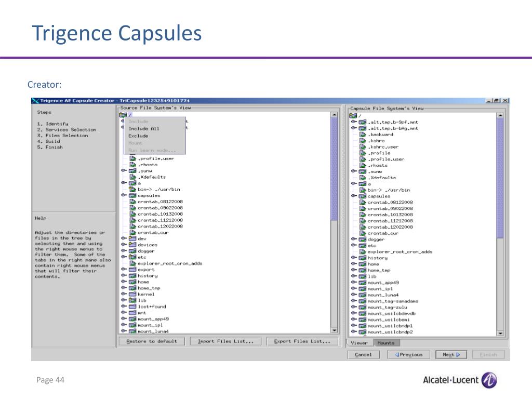This screenshot has width=532, height=399.
Task: Select mount_tag-samadams in Capsule view
Action: (393, 301)
